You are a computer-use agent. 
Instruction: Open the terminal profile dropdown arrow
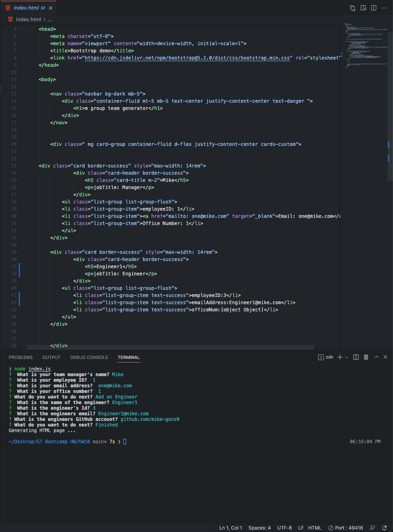click(x=347, y=357)
